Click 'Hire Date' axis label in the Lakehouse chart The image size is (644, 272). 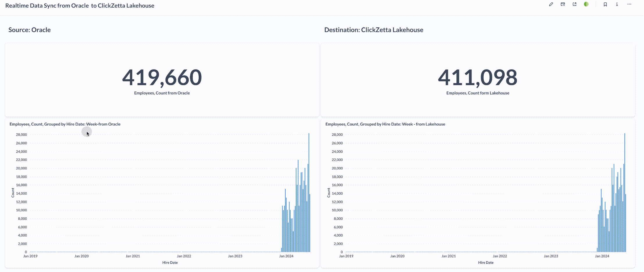click(486, 262)
